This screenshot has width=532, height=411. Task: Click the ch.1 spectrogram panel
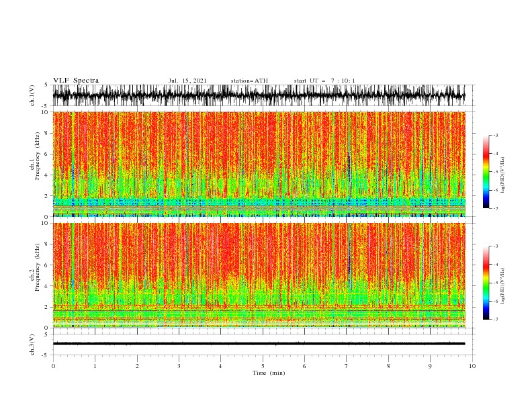coord(259,164)
